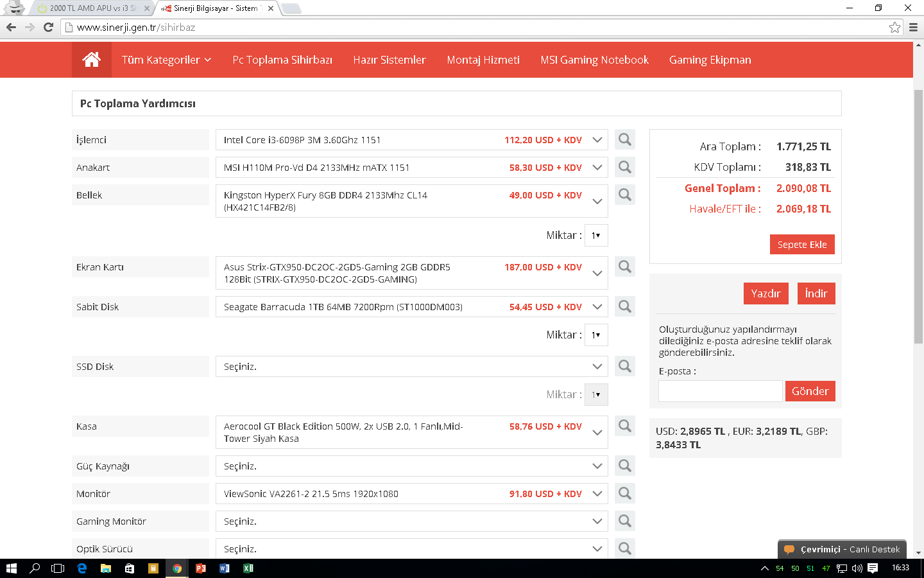Image resolution: width=924 pixels, height=578 pixels.
Task: Open Word from the taskbar
Action: 225,568
